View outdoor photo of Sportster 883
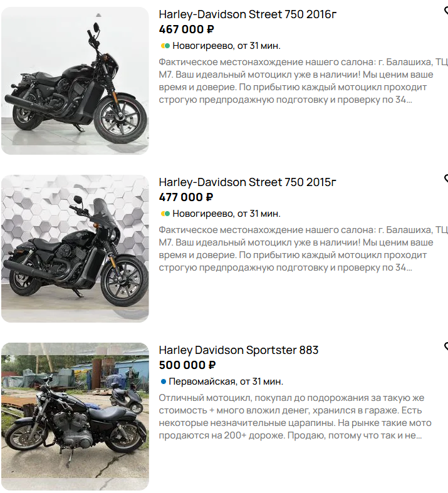This screenshot has width=448, height=493. (x=75, y=417)
